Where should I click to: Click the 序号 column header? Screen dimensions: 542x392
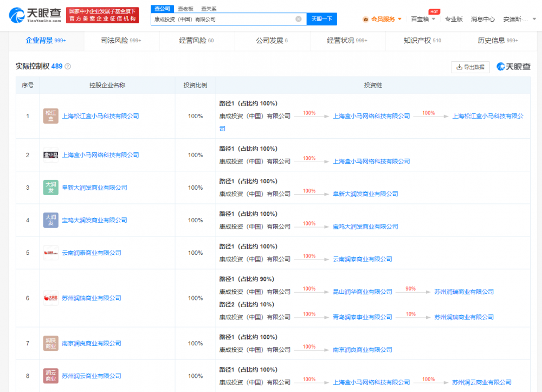28,85
